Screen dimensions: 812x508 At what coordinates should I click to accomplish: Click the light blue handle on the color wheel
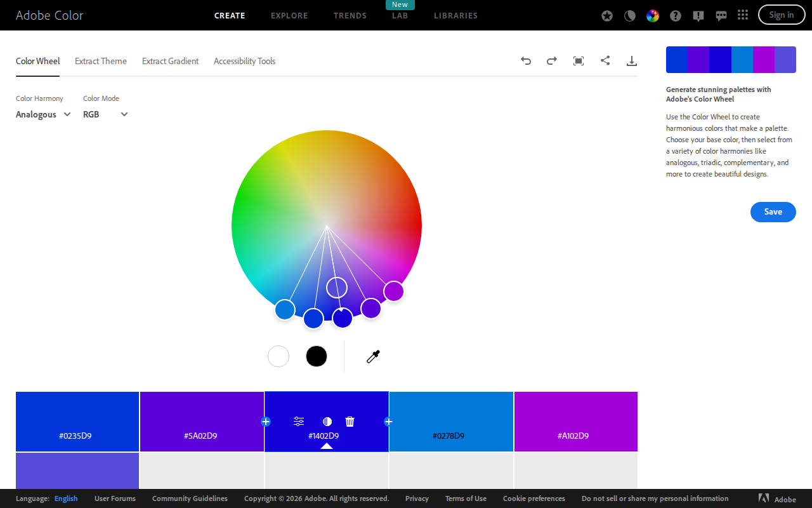tap(285, 310)
